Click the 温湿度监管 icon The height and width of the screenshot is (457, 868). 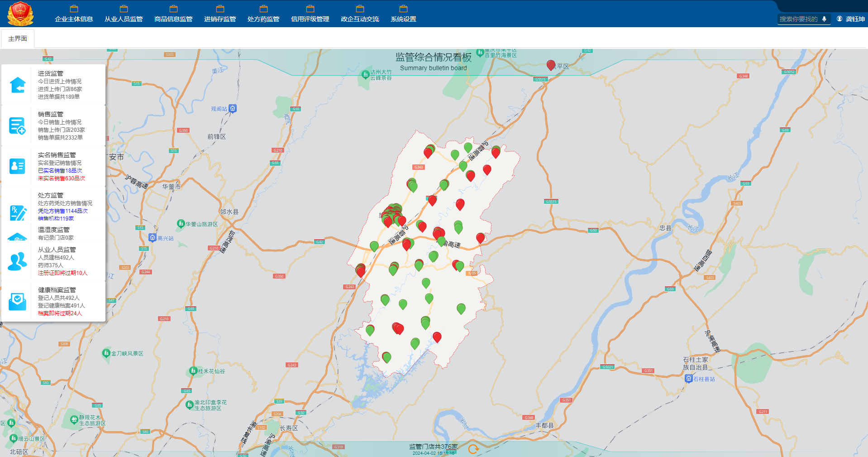(17, 236)
